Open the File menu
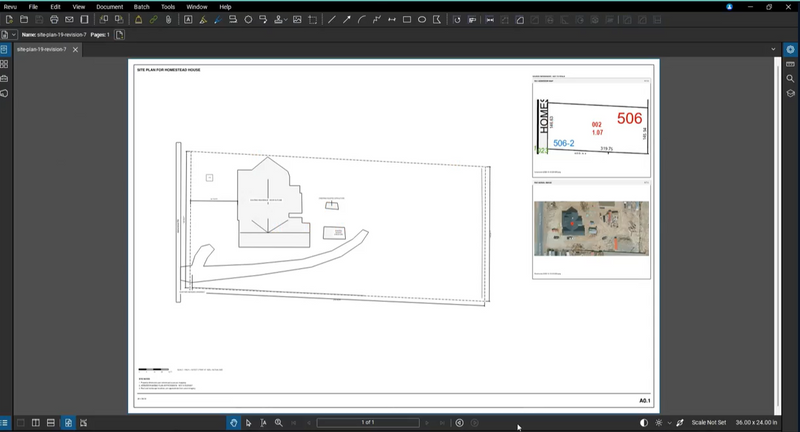The image size is (800, 432). 33,7
